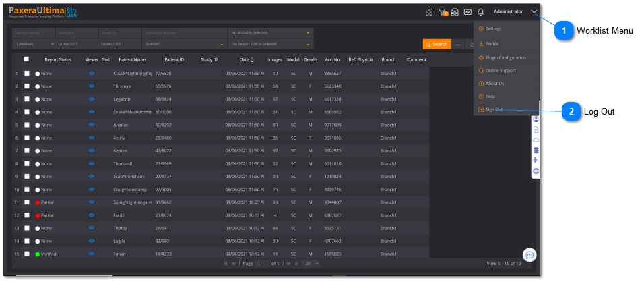This screenshot has height=282, width=644.
Task: Open the LastWeek date range dropdown
Action: click(32, 45)
